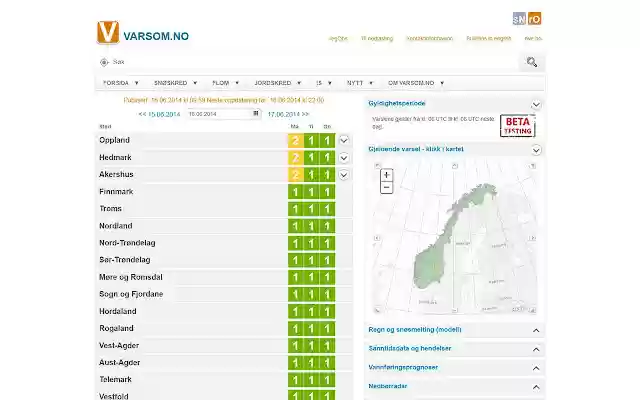Open the calendar icon in the date field

point(256,113)
